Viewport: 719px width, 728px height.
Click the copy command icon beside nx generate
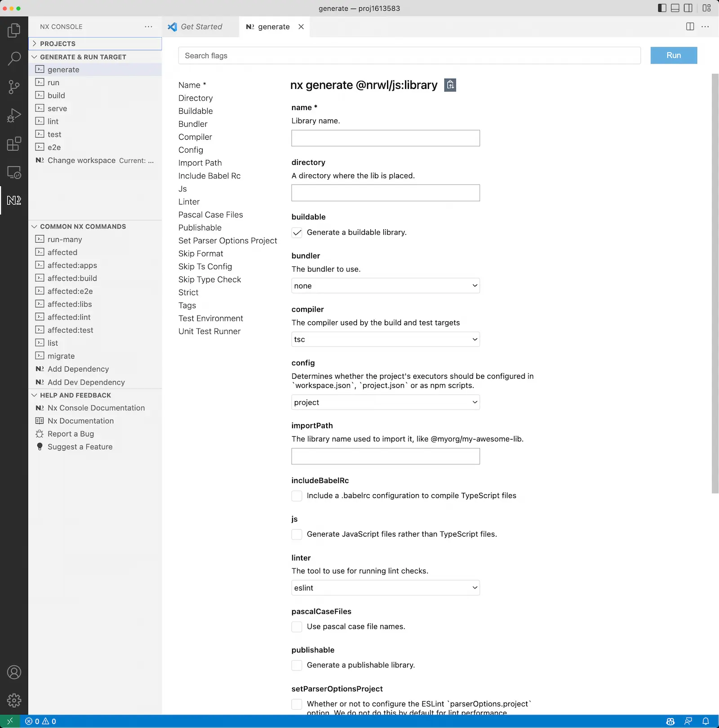(x=450, y=85)
